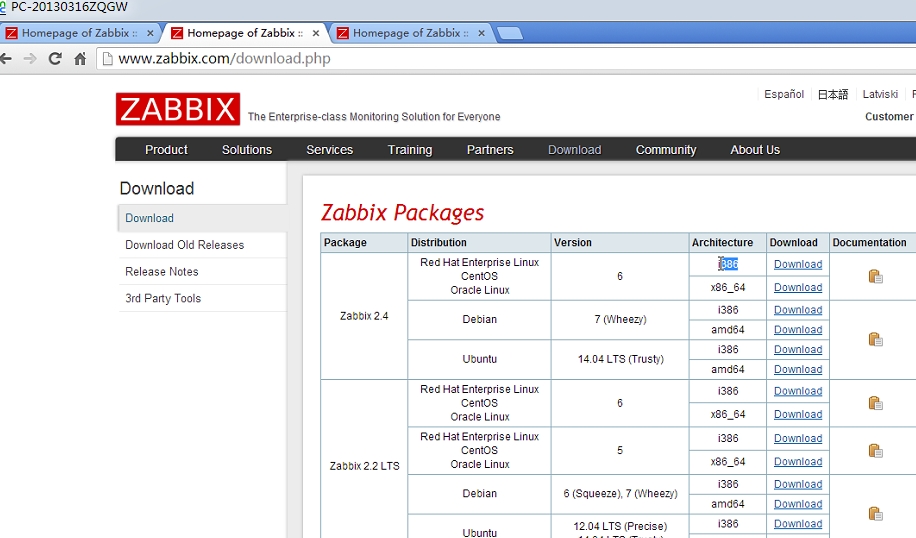916x538 pixels.
Task: Open the Download nav menu item
Action: pyautogui.click(x=574, y=150)
